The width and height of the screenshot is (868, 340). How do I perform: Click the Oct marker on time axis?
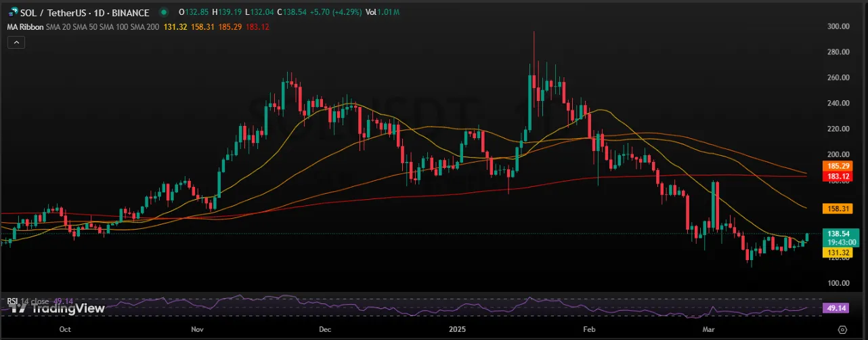(x=65, y=329)
